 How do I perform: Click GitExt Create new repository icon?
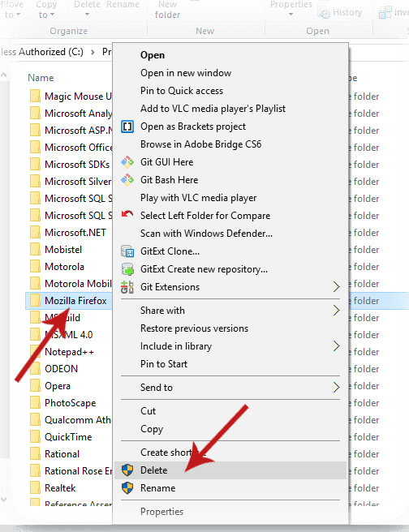(127, 269)
